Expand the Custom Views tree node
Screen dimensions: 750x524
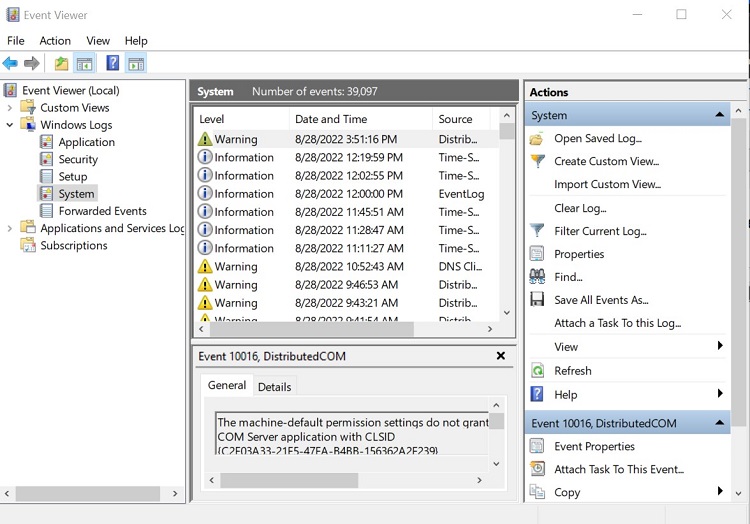click(10, 108)
